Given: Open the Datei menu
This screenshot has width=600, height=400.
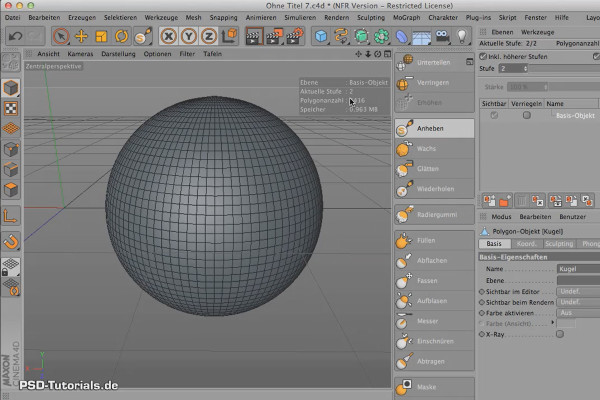Looking at the screenshot, I should point(13,18).
